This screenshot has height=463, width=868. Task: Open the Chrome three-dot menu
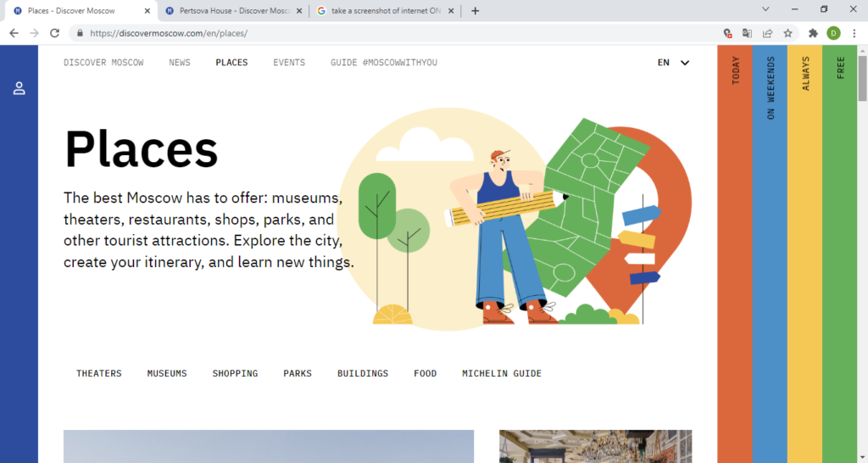854,33
